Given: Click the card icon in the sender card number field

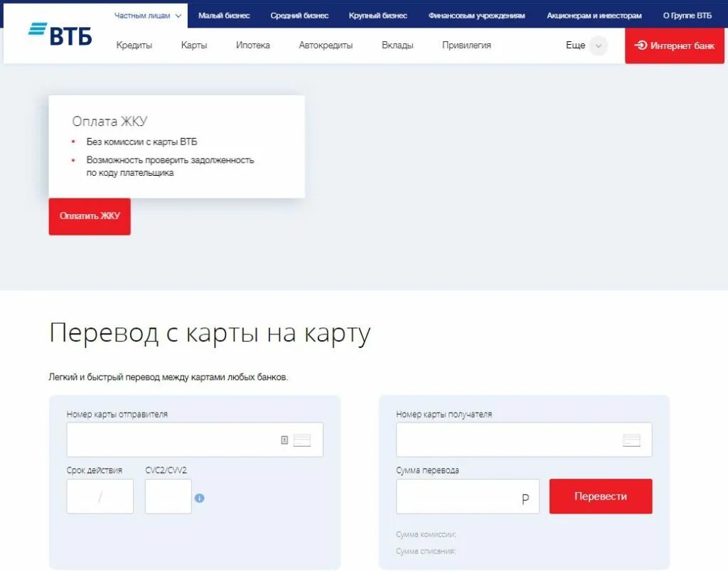Looking at the screenshot, I should [301, 440].
